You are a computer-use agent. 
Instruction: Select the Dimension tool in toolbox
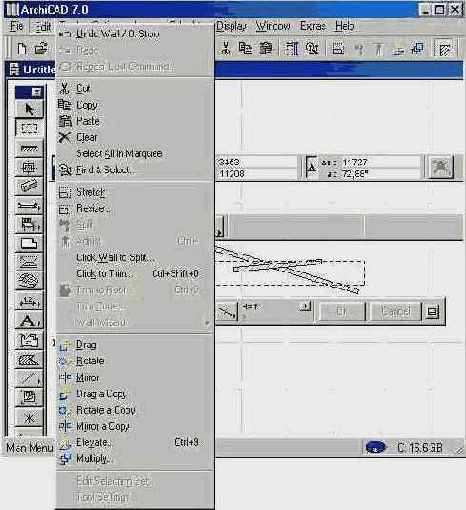pos(29,302)
